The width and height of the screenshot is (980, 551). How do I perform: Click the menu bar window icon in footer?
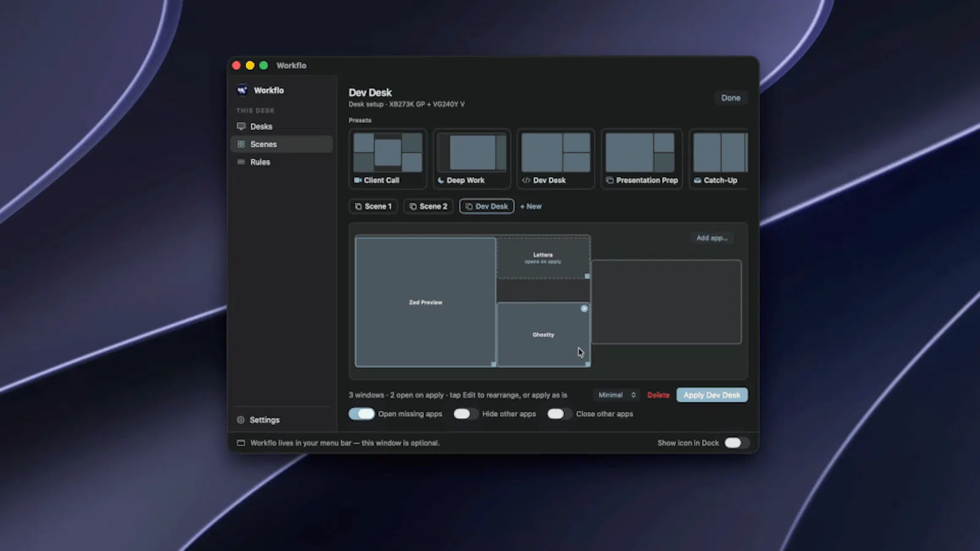(x=241, y=443)
